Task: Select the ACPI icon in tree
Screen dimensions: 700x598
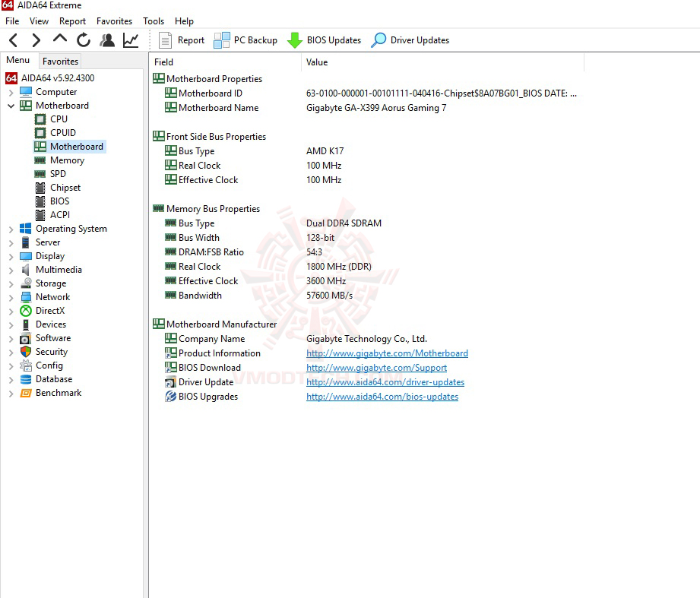Action: pyautogui.click(x=40, y=215)
